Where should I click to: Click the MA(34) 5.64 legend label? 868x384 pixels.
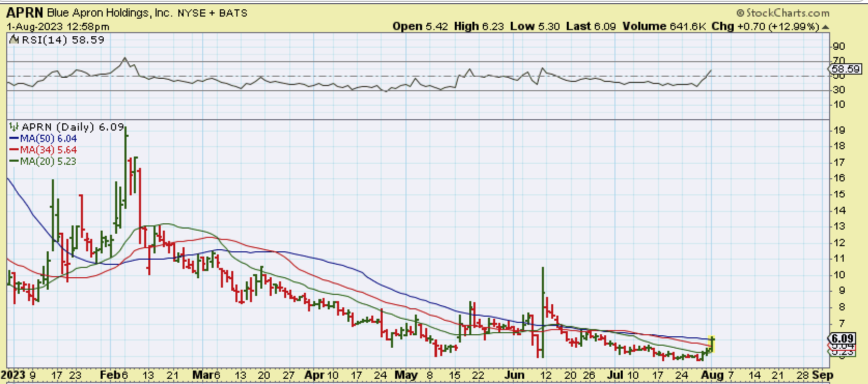tap(48, 150)
